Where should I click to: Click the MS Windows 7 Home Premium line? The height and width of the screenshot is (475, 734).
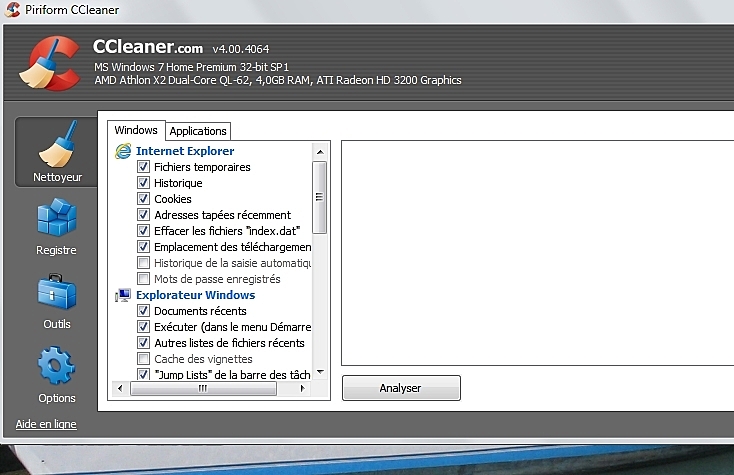(x=191, y=67)
